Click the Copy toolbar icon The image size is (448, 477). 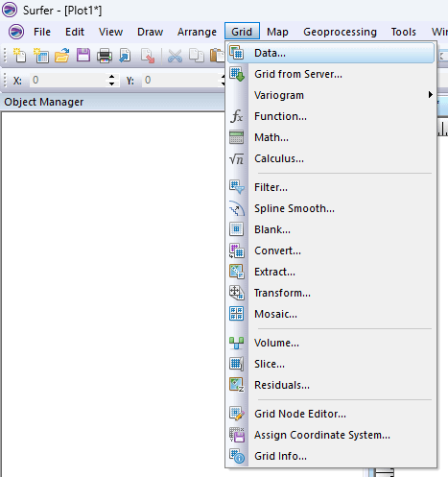point(197,56)
